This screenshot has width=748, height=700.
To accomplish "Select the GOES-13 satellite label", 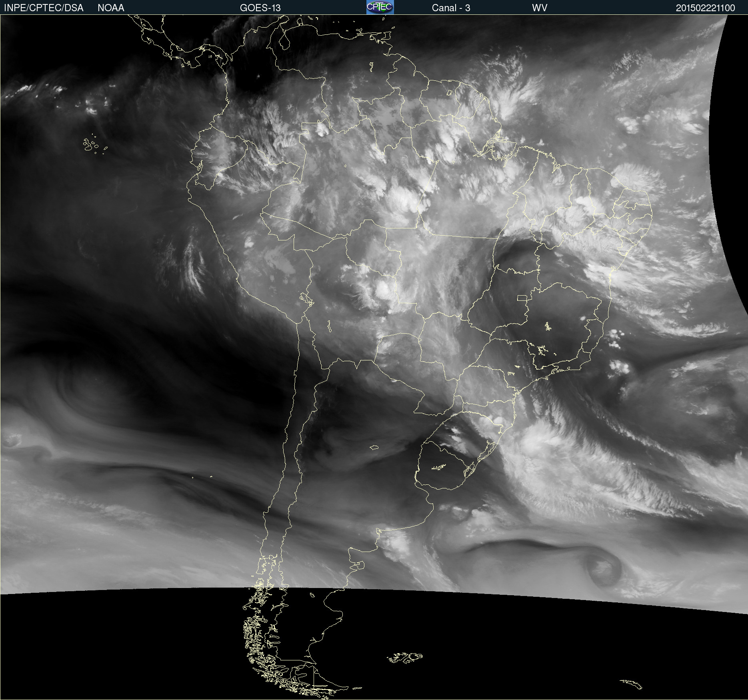I will click(260, 8).
